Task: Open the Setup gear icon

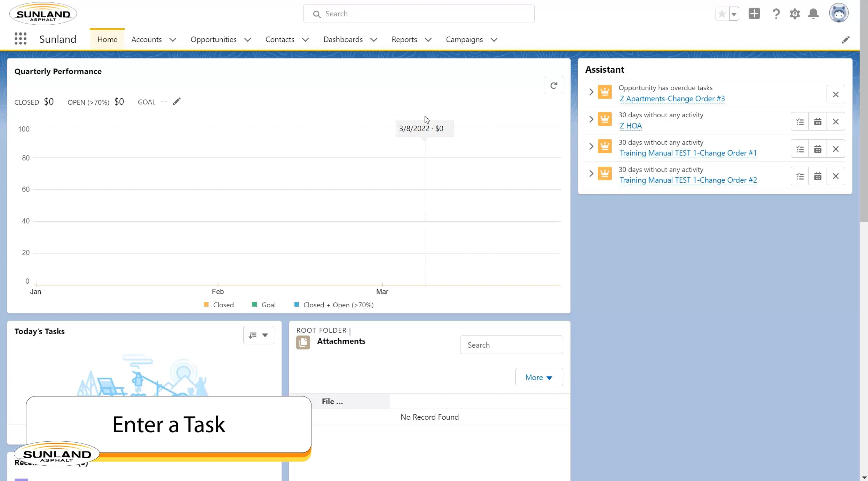Action: (x=795, y=14)
